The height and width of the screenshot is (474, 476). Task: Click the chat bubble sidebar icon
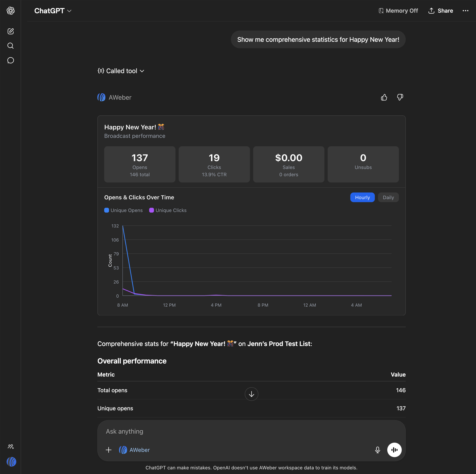11,60
